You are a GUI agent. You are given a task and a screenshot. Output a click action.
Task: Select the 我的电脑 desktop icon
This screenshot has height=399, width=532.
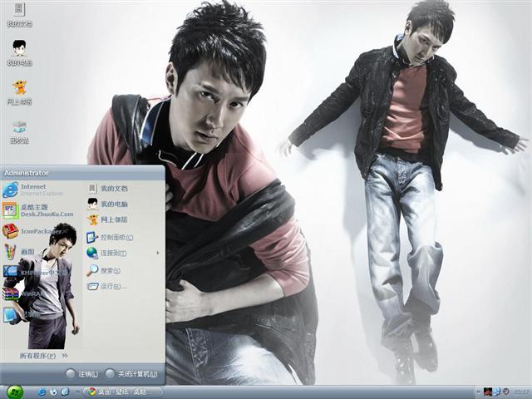19,52
